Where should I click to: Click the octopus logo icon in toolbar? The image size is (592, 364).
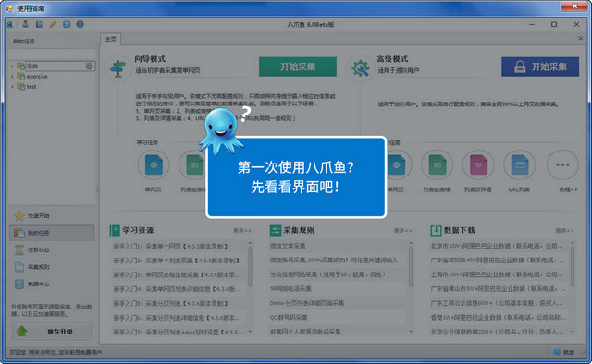[10, 25]
